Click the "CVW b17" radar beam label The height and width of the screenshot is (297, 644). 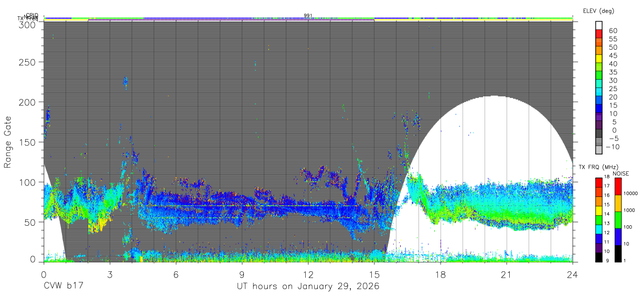pyautogui.click(x=63, y=286)
